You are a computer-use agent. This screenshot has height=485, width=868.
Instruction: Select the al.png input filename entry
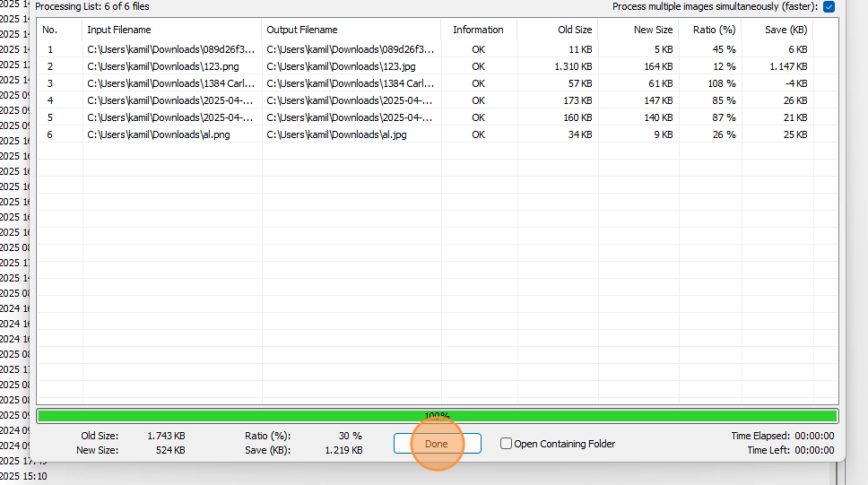[158, 134]
